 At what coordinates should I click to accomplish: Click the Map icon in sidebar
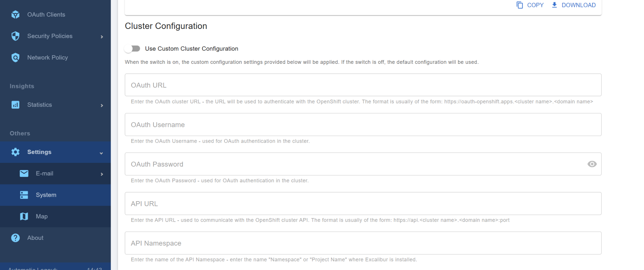[x=24, y=216]
